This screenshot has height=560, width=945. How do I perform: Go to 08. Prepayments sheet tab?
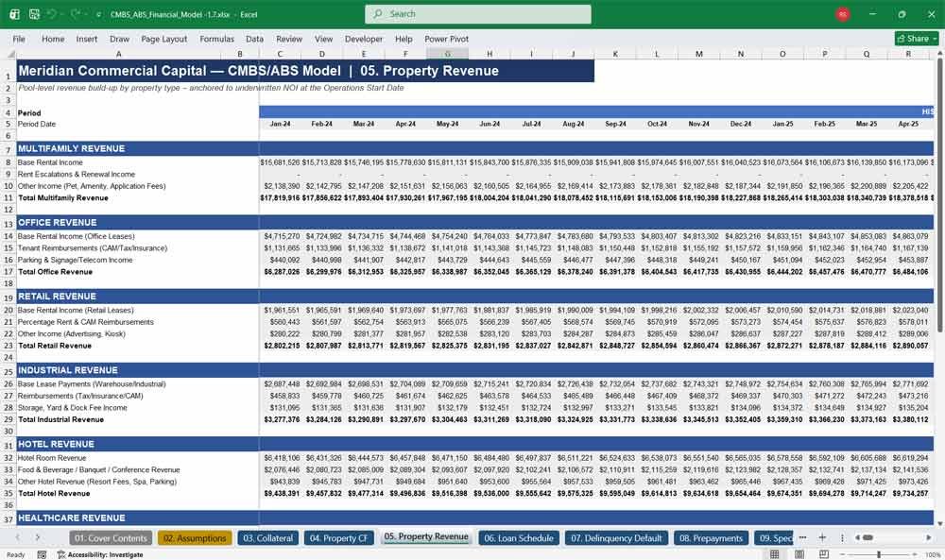(x=711, y=537)
